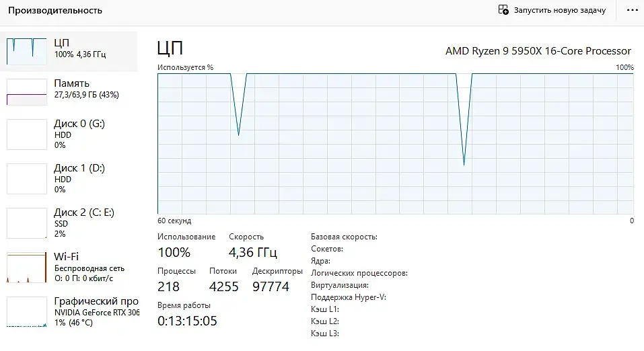The width and height of the screenshot is (644, 351).
Task: Click the Кэш L3 label
Action: click(x=325, y=334)
